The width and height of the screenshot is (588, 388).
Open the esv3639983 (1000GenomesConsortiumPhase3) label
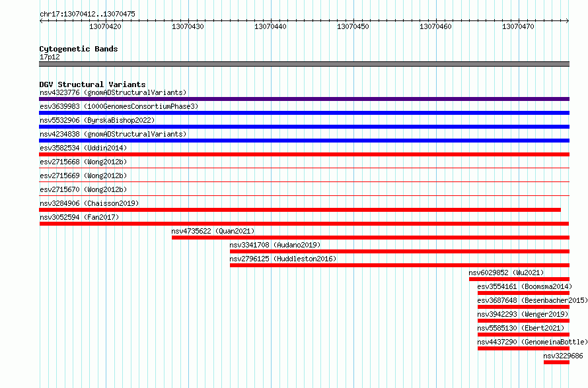click(119, 106)
